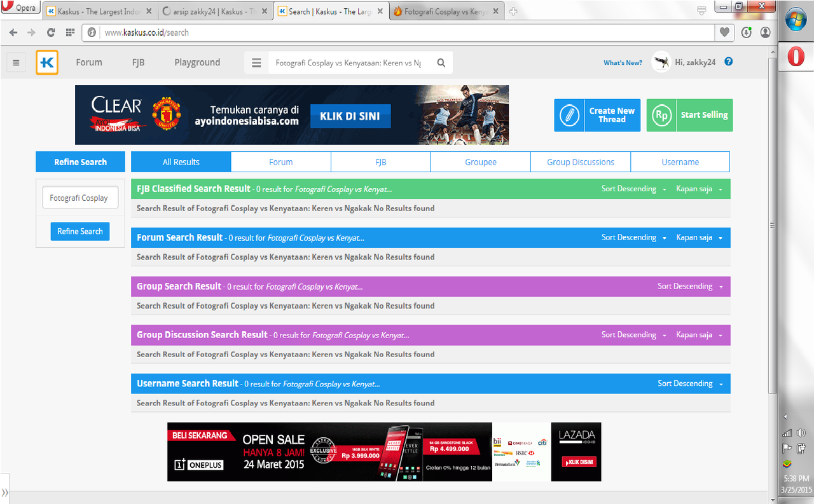Click the browser user profile icon
814x504 pixels.
pos(765,32)
